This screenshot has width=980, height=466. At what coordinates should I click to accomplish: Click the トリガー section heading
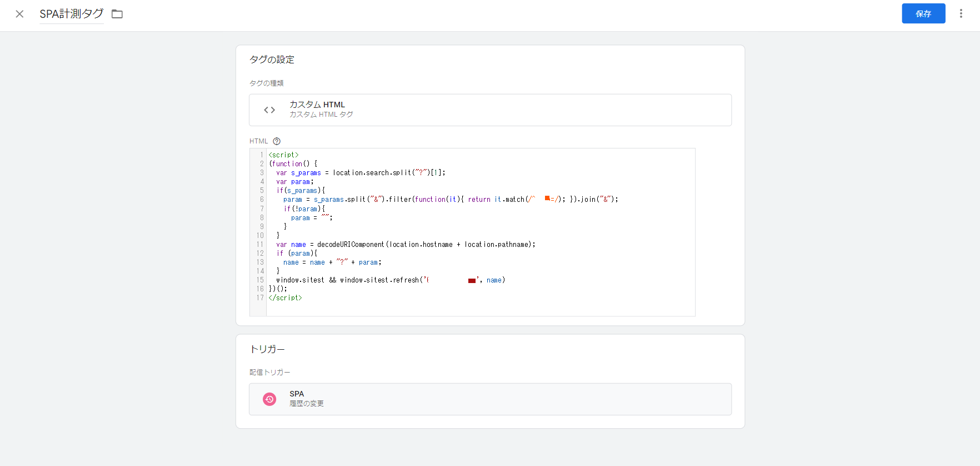tap(267, 349)
